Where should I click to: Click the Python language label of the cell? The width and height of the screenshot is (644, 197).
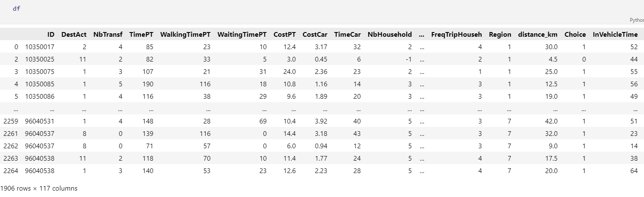pyautogui.click(x=637, y=20)
